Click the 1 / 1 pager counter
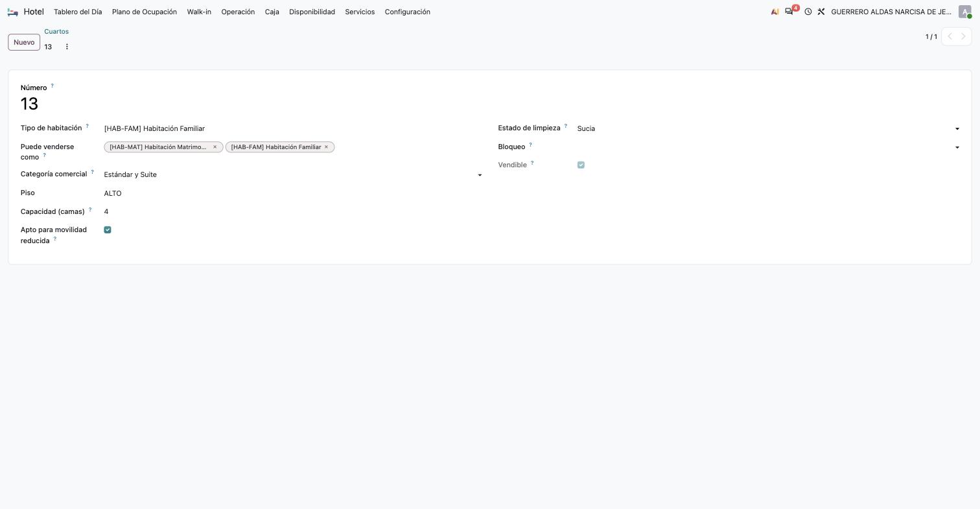980x509 pixels. pos(931,37)
